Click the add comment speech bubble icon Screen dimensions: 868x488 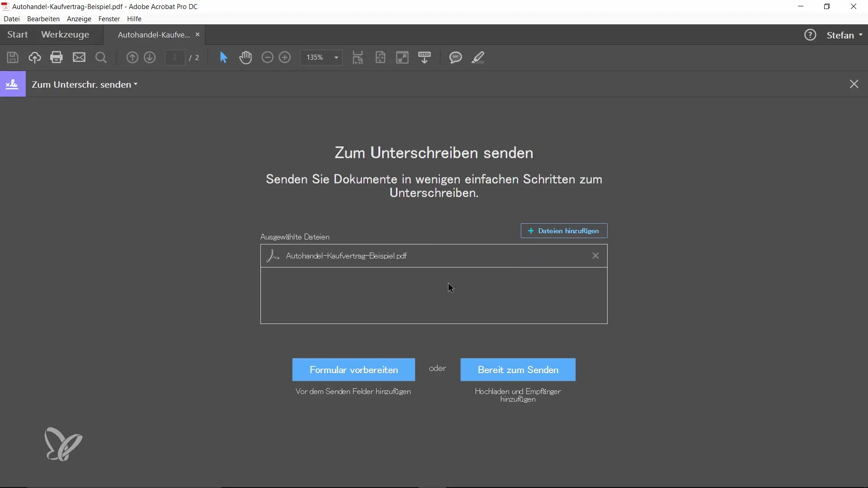coord(455,57)
